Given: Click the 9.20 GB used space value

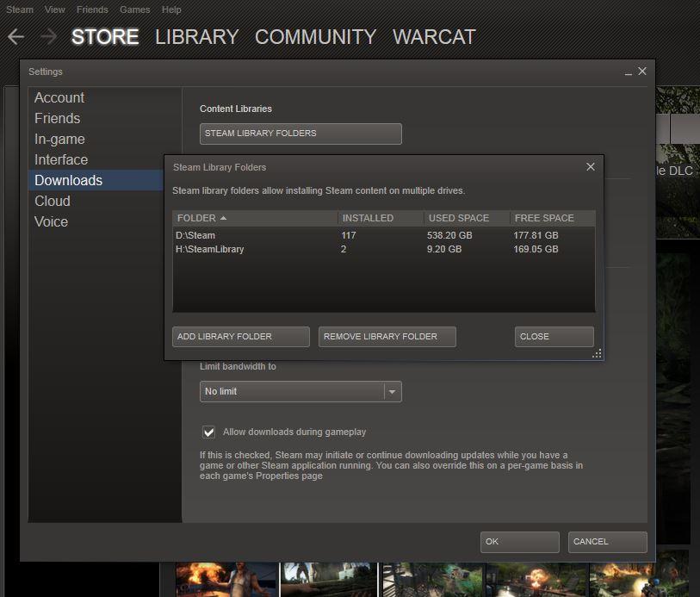Looking at the screenshot, I should 443,249.
